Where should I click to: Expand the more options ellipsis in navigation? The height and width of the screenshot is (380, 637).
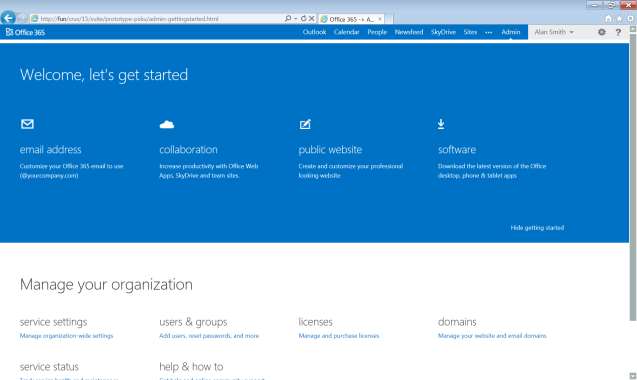point(489,32)
